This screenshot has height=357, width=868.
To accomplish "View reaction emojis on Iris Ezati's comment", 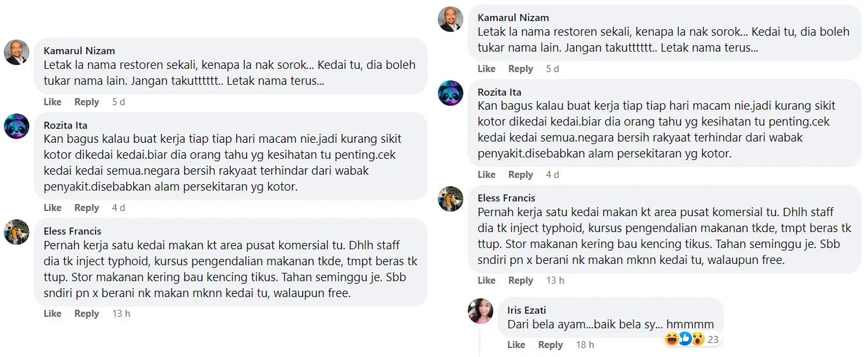I will 684,339.
